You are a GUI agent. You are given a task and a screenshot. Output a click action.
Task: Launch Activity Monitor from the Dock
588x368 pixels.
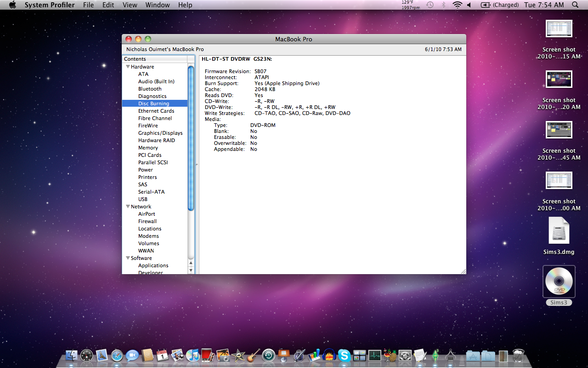coord(374,355)
